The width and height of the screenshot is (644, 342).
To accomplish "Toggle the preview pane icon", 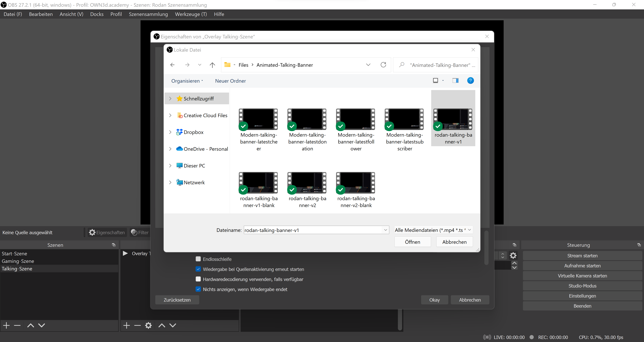I will (455, 80).
